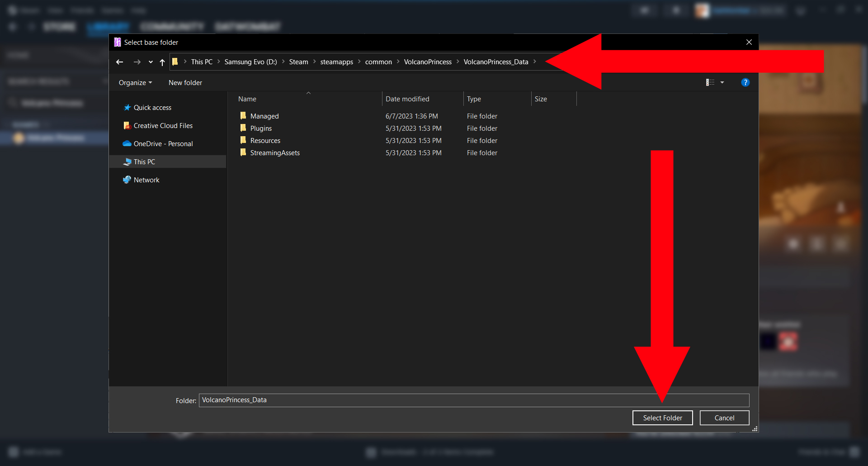The width and height of the screenshot is (868, 466).
Task: Go forward using the forward arrow
Action: click(x=137, y=62)
